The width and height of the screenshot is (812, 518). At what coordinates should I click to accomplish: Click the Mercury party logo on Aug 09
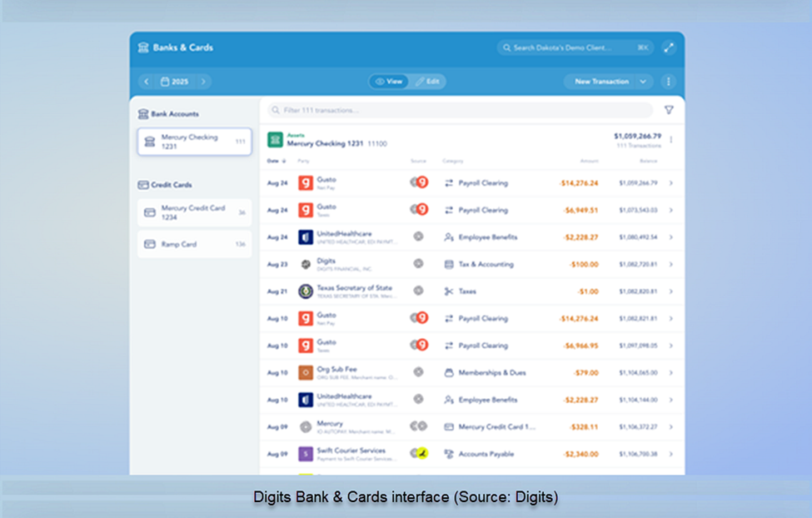(306, 427)
